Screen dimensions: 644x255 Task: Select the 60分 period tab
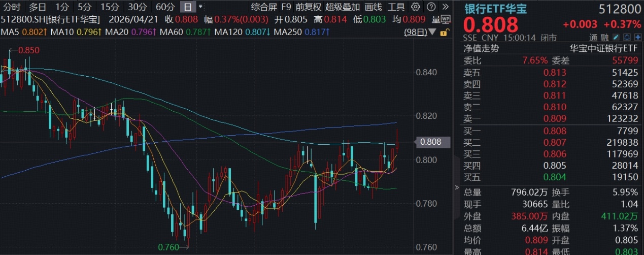point(165,7)
